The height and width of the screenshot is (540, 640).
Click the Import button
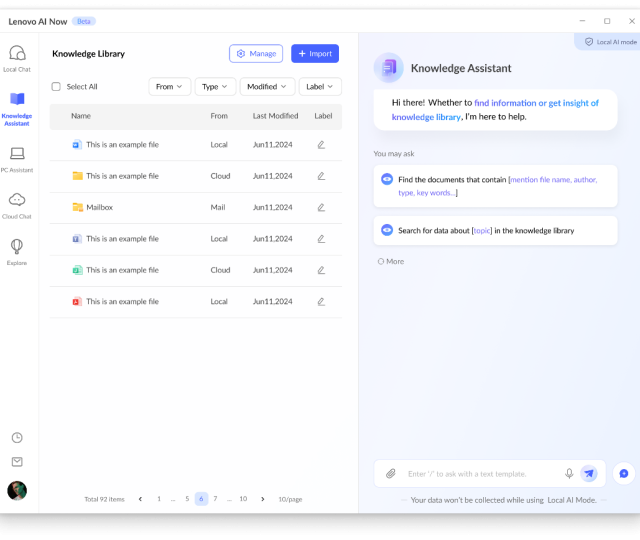pos(315,54)
